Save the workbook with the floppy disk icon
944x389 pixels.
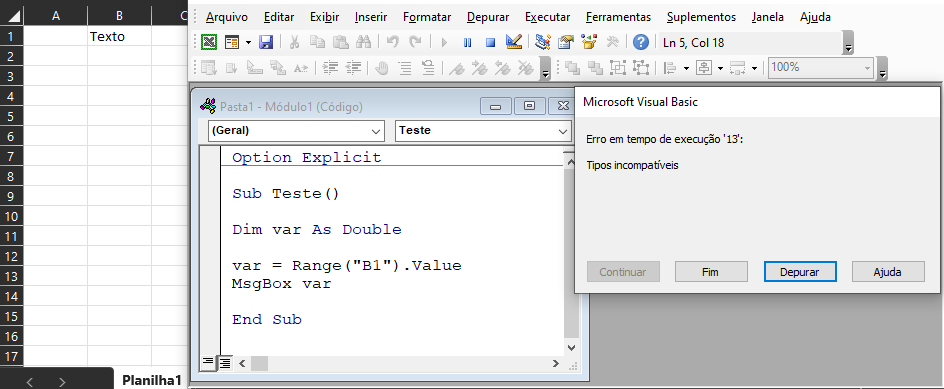[266, 42]
